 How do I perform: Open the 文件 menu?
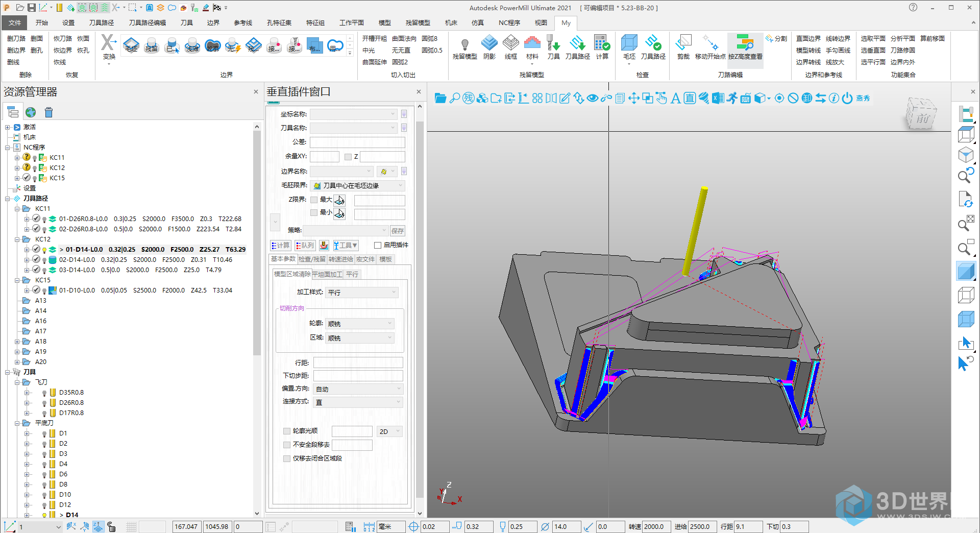(15, 23)
